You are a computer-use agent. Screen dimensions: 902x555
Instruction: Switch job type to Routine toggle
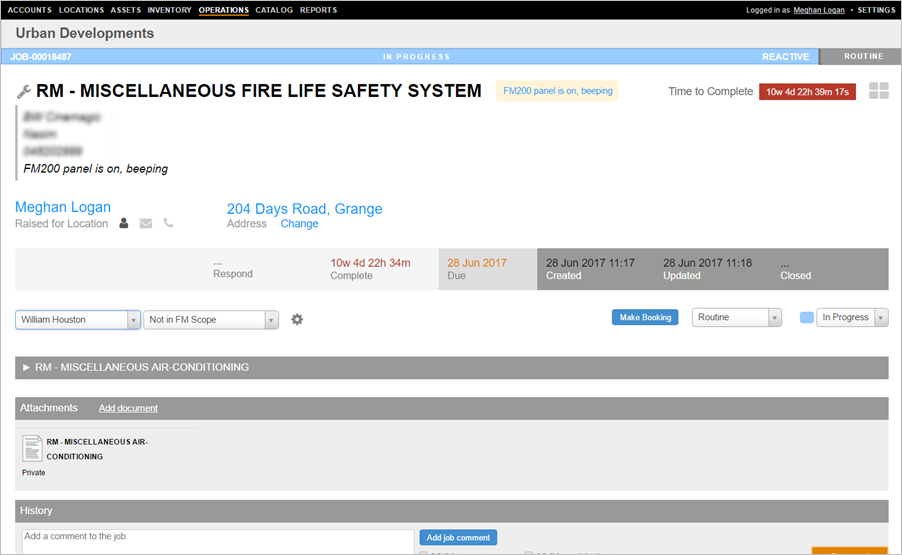click(x=862, y=57)
